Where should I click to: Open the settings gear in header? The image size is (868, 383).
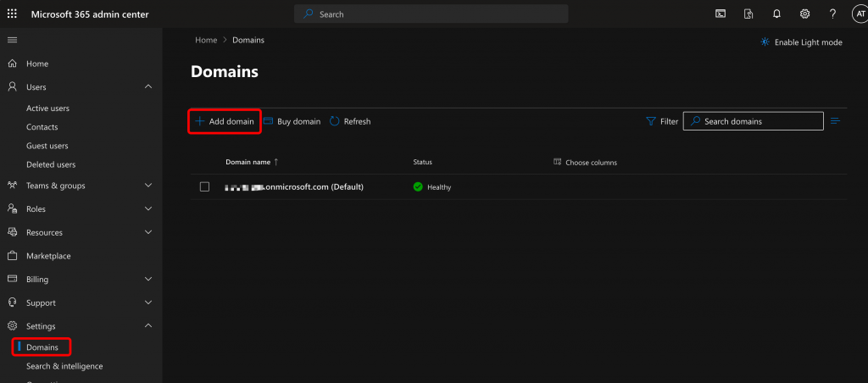[x=804, y=14]
